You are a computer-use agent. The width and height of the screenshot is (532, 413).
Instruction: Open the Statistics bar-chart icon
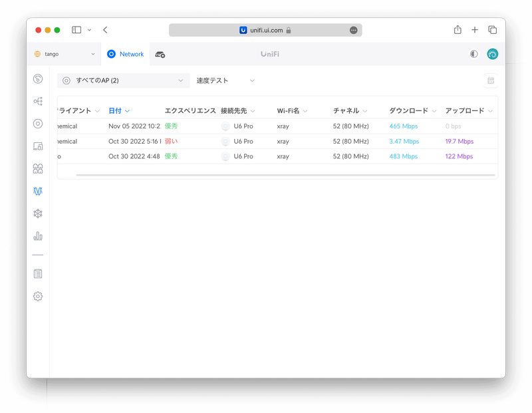(x=38, y=236)
